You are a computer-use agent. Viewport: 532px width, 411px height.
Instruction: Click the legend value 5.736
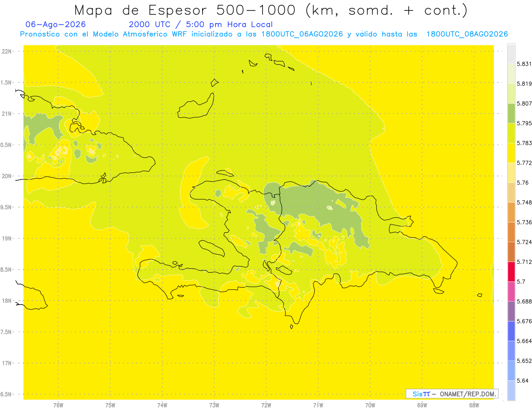tap(524, 222)
